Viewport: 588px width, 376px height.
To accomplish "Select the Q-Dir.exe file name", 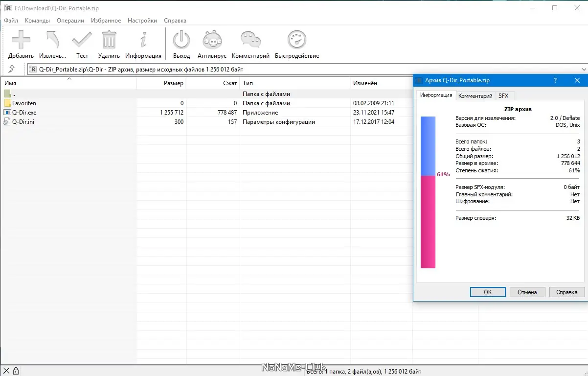I will tap(24, 113).
